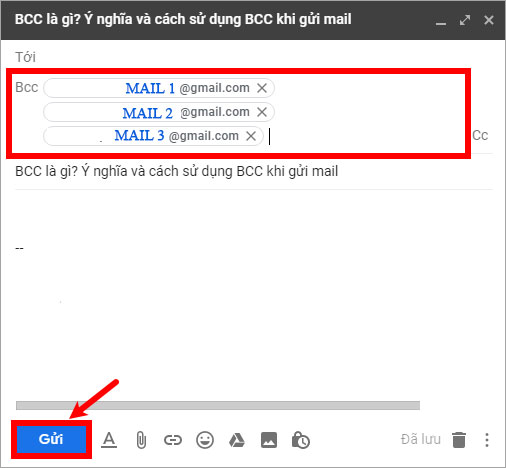Screen dimensions: 506x468
Task: Insert a link using chain icon
Action: (173, 440)
